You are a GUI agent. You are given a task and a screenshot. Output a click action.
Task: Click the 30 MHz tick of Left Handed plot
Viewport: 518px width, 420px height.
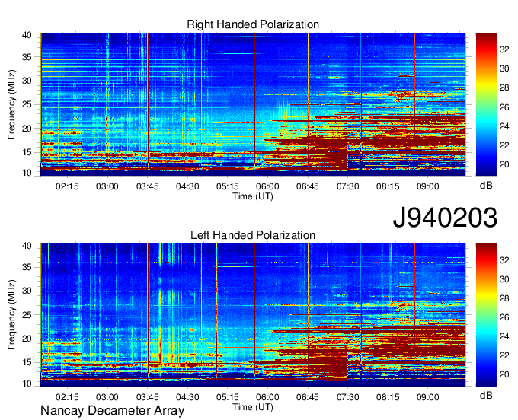27,291
